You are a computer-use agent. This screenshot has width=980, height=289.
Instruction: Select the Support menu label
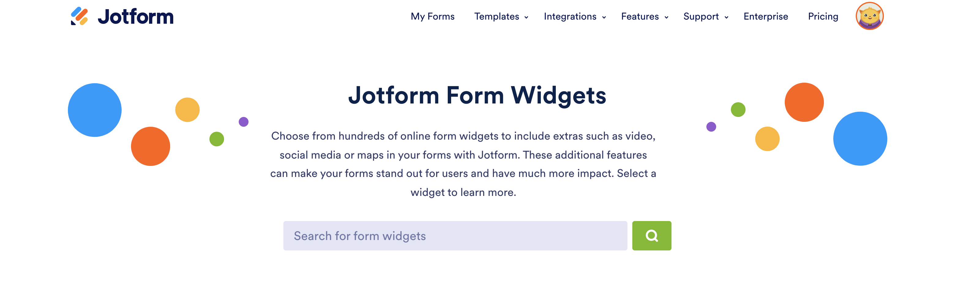(701, 17)
